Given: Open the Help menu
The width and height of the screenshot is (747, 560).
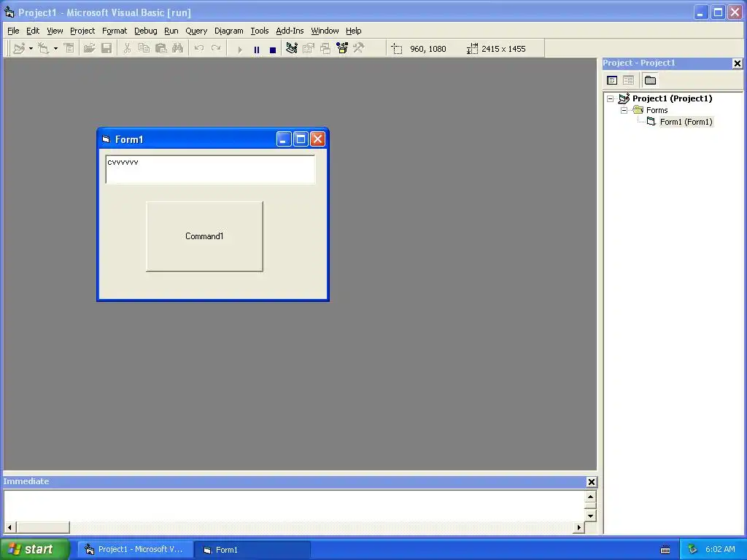Looking at the screenshot, I should click(x=354, y=31).
